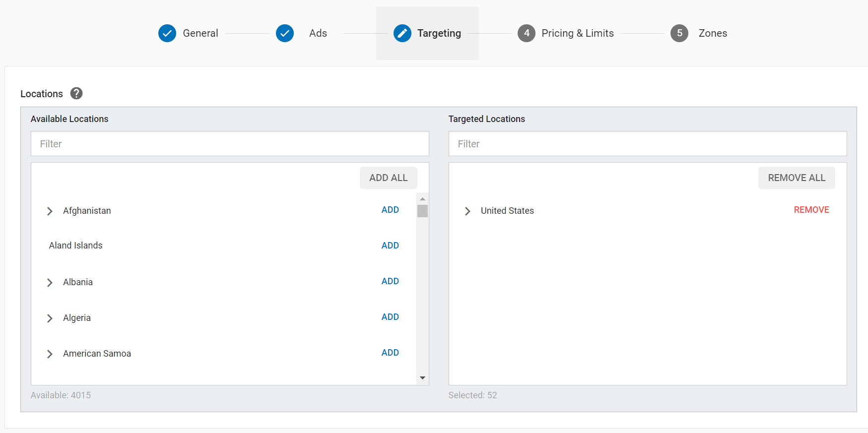Click the Available Locations filter field

click(230, 144)
